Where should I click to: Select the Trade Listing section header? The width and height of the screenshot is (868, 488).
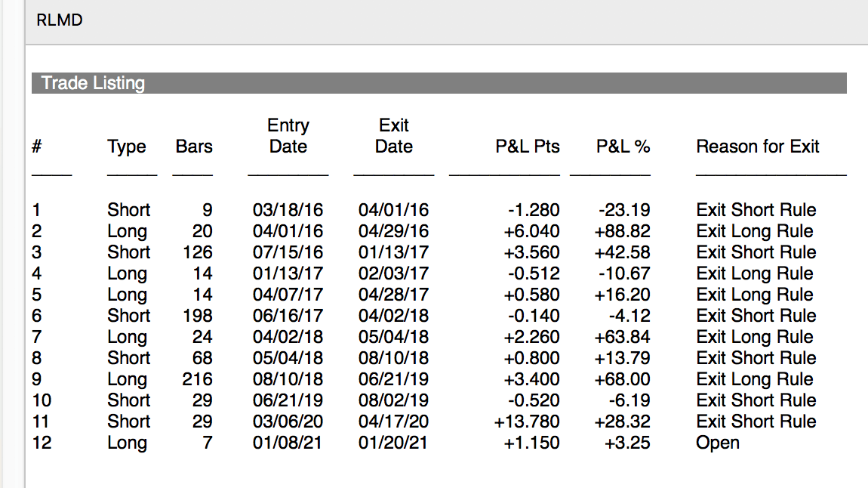coord(439,83)
